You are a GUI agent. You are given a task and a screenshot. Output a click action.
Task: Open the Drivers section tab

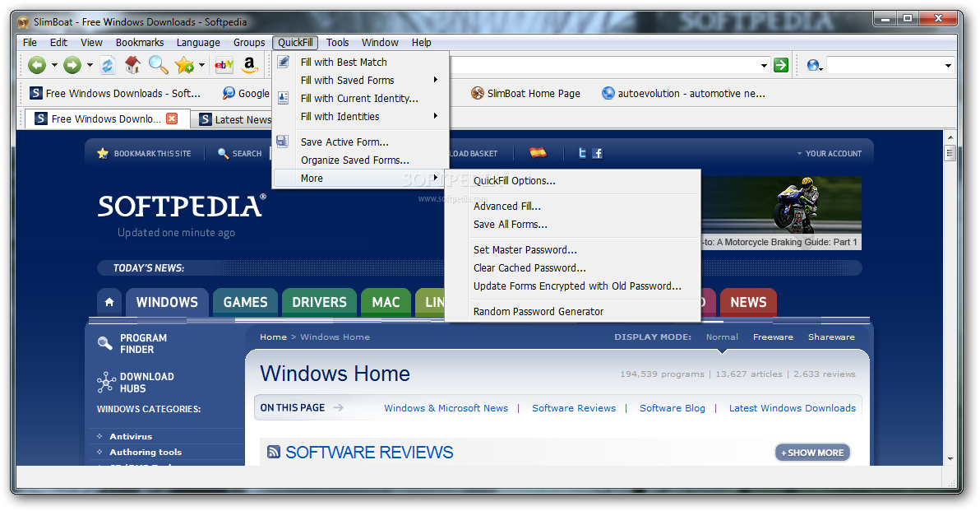coord(319,302)
